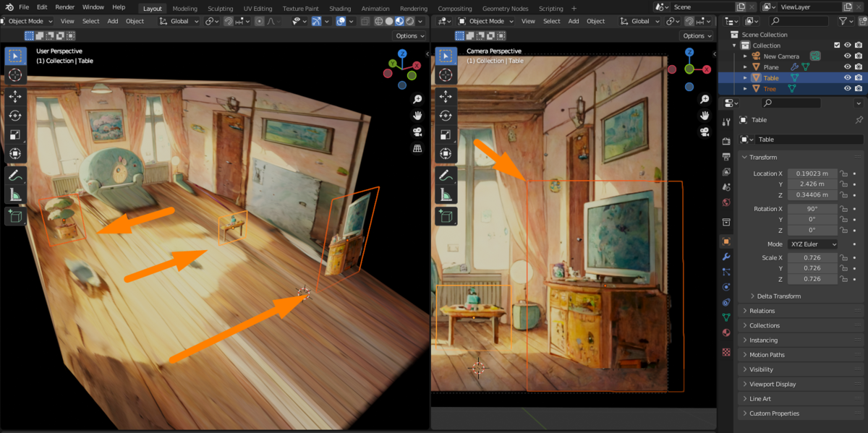Click the pin icon beside Table header
This screenshot has height=433, width=868.
click(x=859, y=120)
